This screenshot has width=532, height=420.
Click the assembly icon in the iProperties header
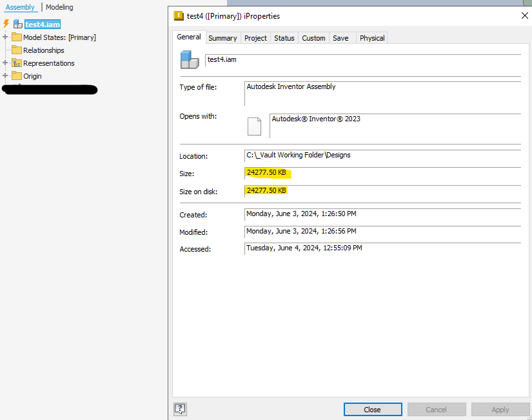(189, 59)
